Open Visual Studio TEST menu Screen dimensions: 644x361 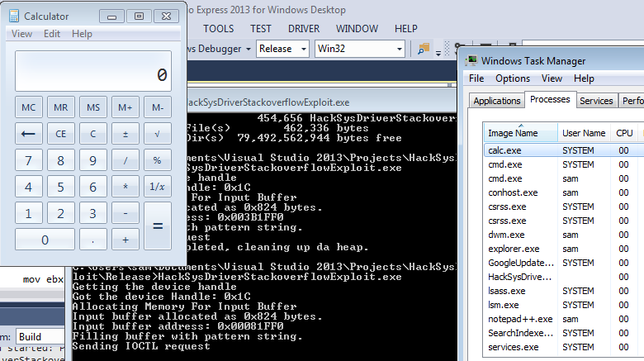(261, 29)
